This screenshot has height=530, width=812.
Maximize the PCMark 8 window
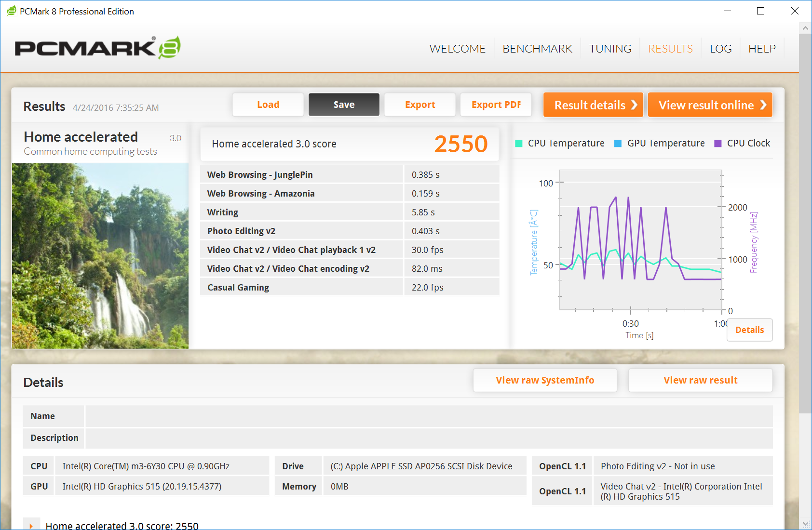(x=761, y=11)
